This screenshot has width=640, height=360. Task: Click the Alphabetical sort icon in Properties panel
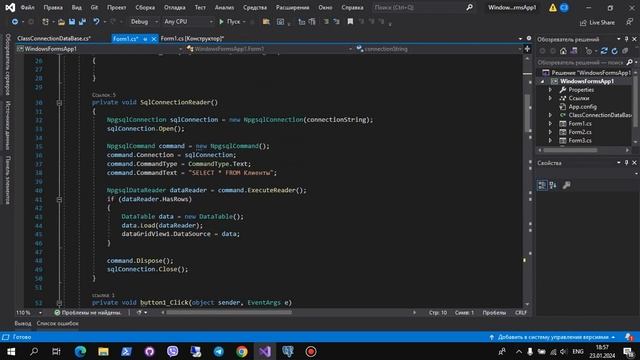click(553, 185)
